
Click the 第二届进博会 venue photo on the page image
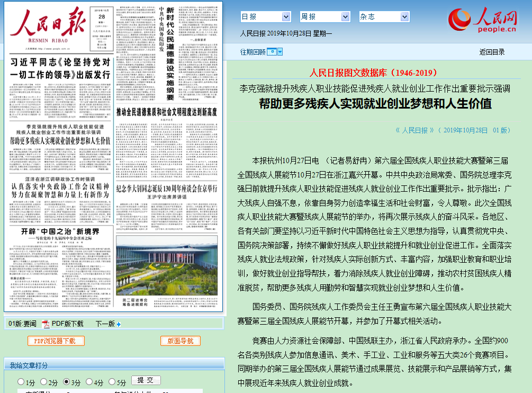tap(167, 265)
